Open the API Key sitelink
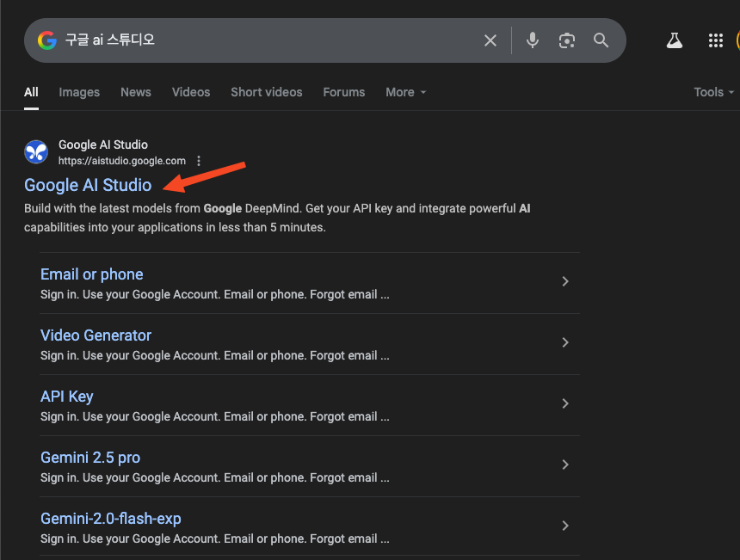The width and height of the screenshot is (740, 560). [67, 397]
